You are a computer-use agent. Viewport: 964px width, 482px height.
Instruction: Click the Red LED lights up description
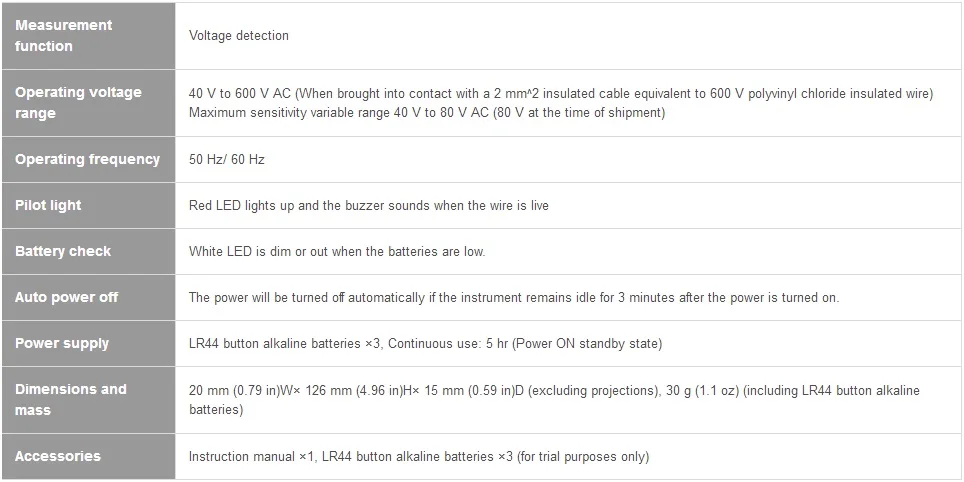click(x=369, y=206)
